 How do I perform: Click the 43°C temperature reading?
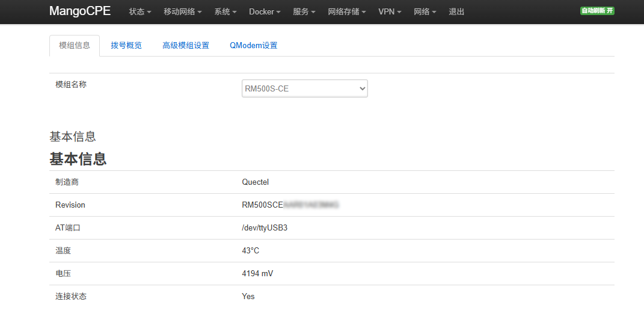click(251, 251)
